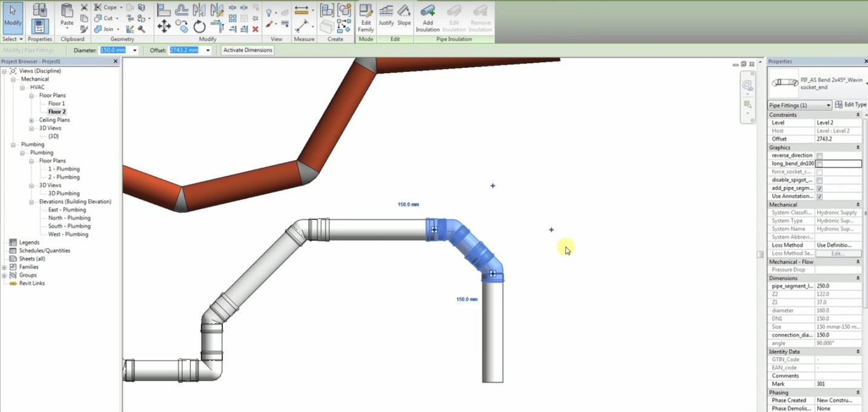
Task: Click the Add Insulation tool
Action: coord(428,18)
